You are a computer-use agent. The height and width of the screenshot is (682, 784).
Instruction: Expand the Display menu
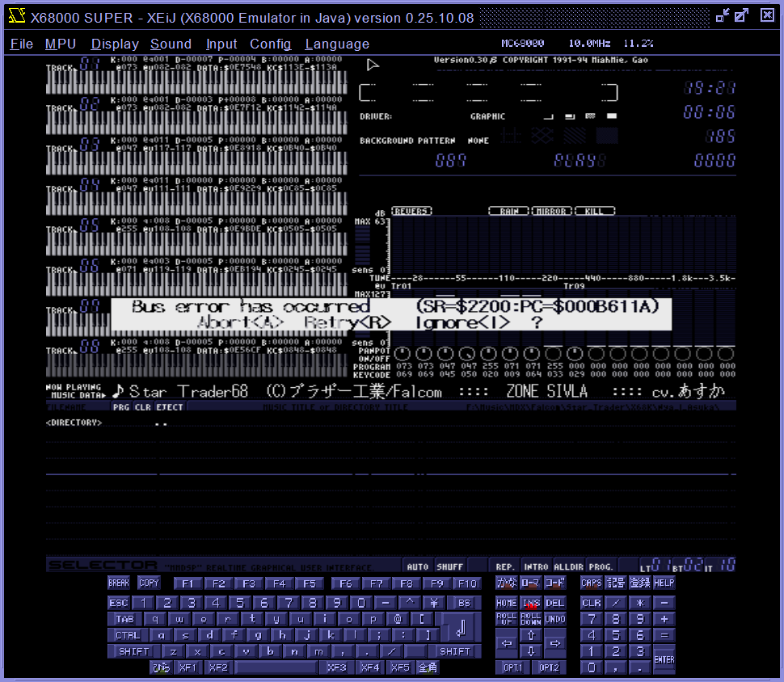click(x=115, y=44)
